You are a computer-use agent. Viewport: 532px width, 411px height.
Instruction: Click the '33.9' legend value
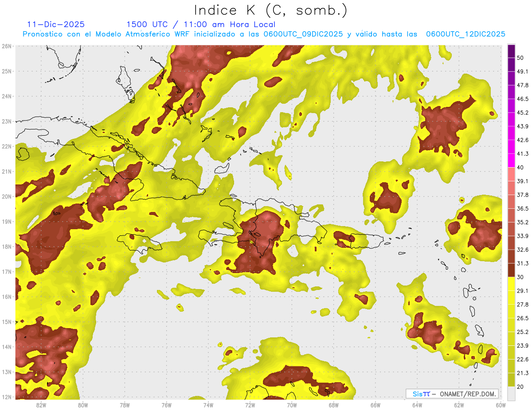[523, 236]
